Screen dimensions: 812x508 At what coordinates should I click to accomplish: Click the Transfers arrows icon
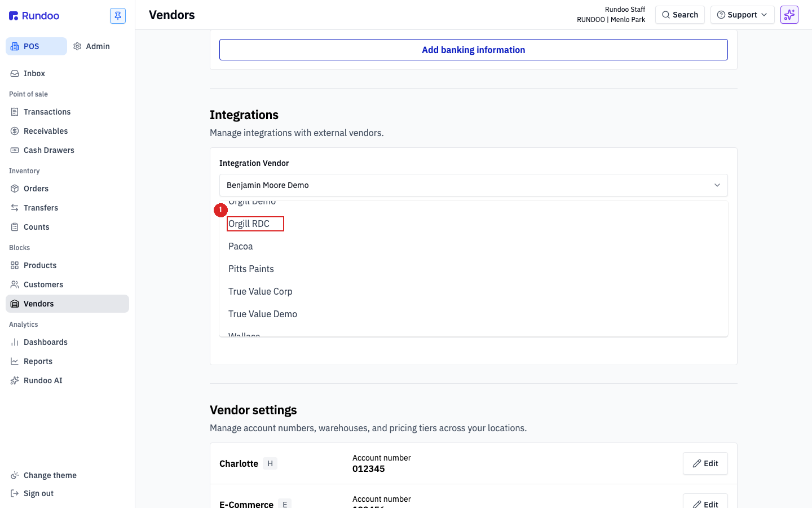[x=15, y=208]
